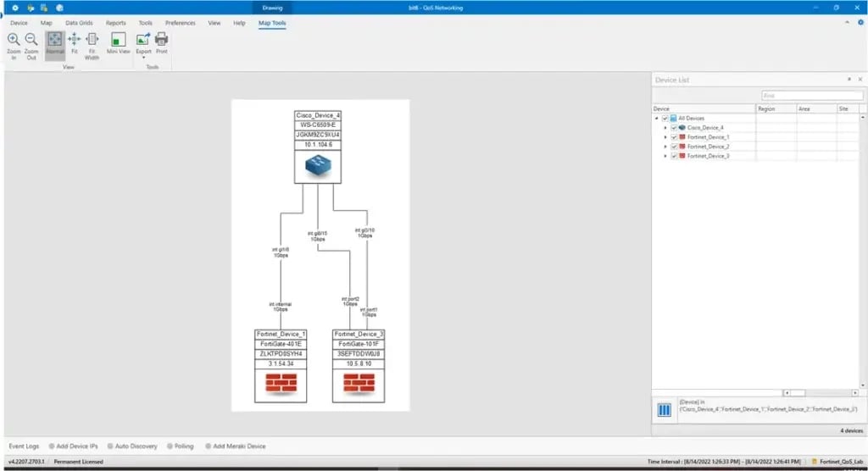Expand the Fortinet_Device_2 tree node
Image resolution: width=868 pixels, height=471 pixels.
point(665,146)
